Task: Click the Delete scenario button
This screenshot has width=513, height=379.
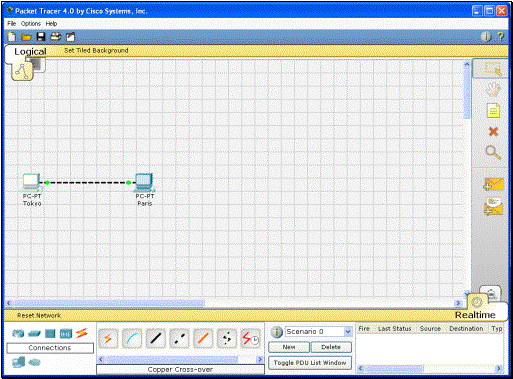Action: point(331,347)
